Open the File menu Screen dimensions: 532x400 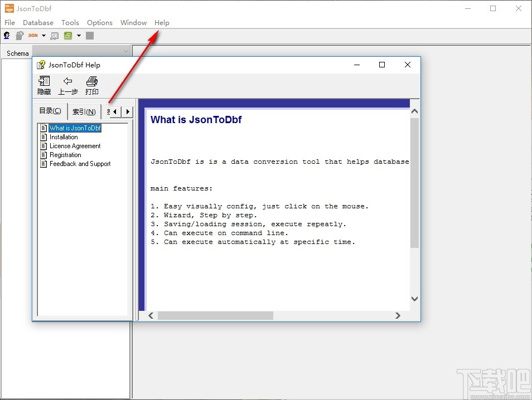pos(9,22)
